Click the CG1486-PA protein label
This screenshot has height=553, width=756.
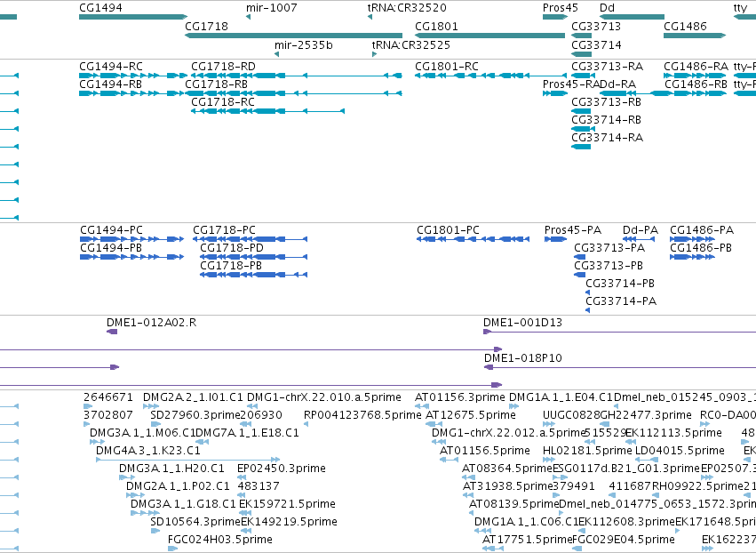tap(702, 229)
